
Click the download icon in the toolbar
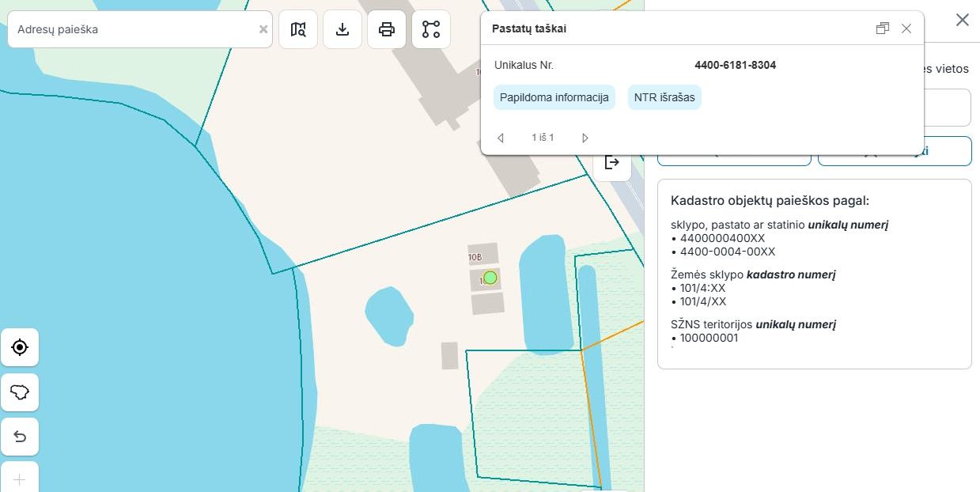[x=342, y=29]
